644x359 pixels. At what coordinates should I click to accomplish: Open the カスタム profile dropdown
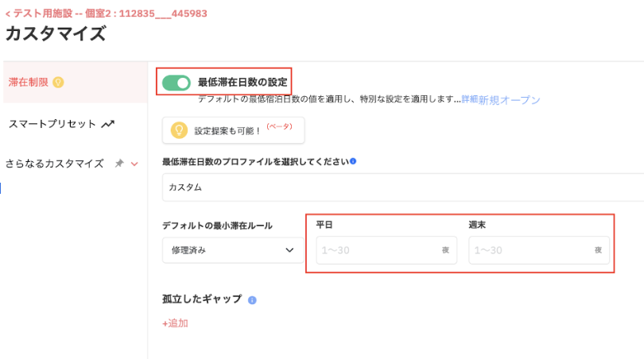pos(402,187)
